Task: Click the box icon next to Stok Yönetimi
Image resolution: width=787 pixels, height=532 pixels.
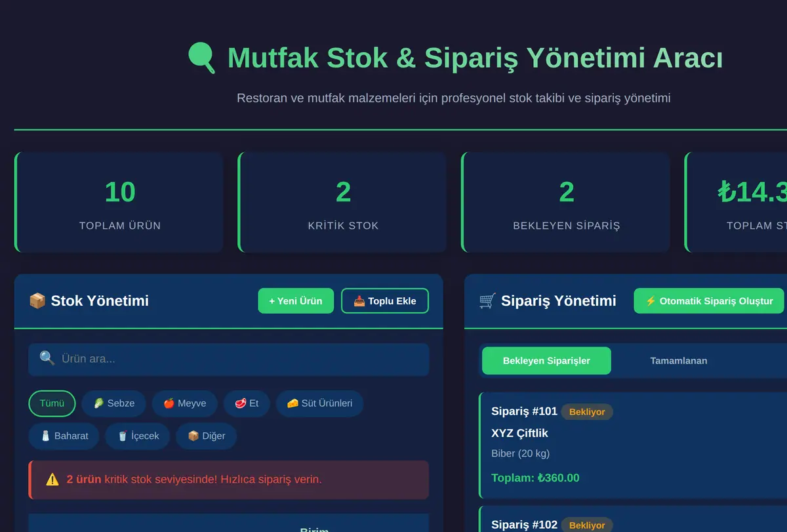Action: 37,300
